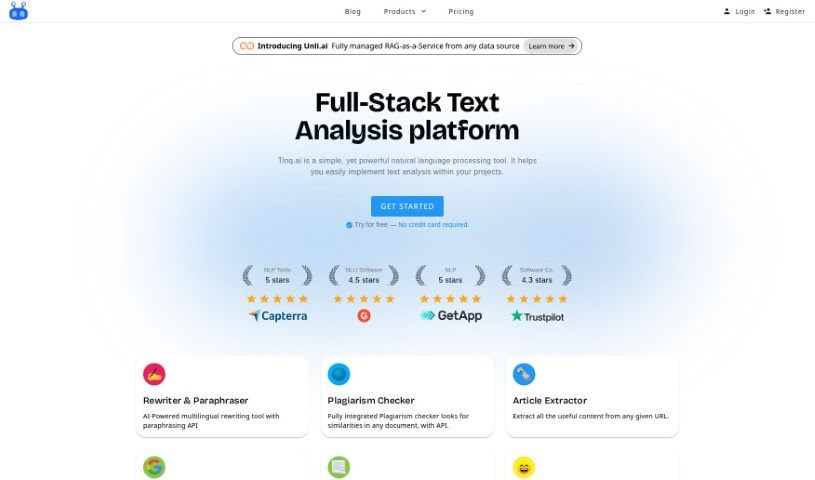Open the Plagiarism Checker card title
815x480 pixels.
click(371, 400)
